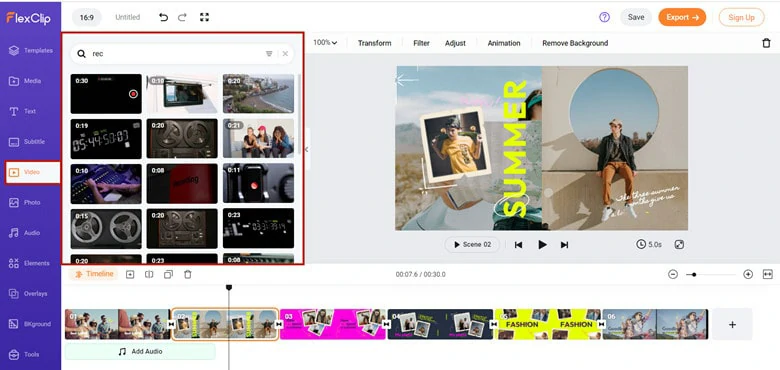Open the Elements sidebar tab
Screen dimensions: 780x370
[30, 263]
